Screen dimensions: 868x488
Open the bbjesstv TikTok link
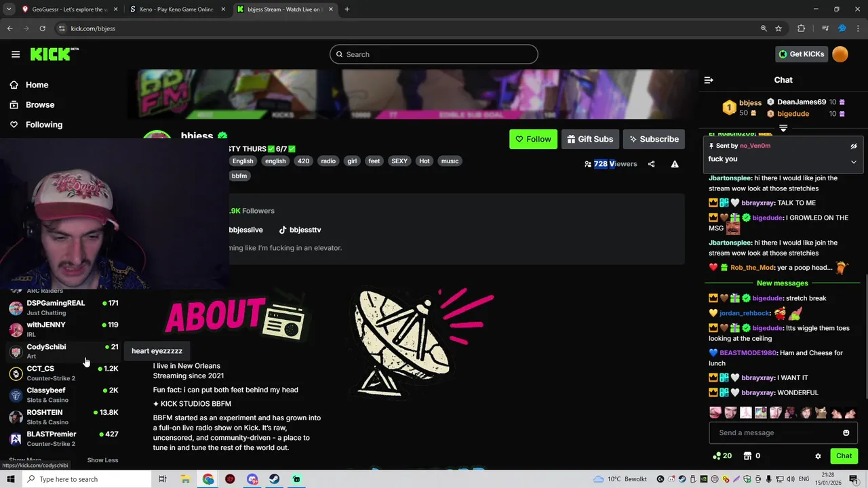coord(300,230)
